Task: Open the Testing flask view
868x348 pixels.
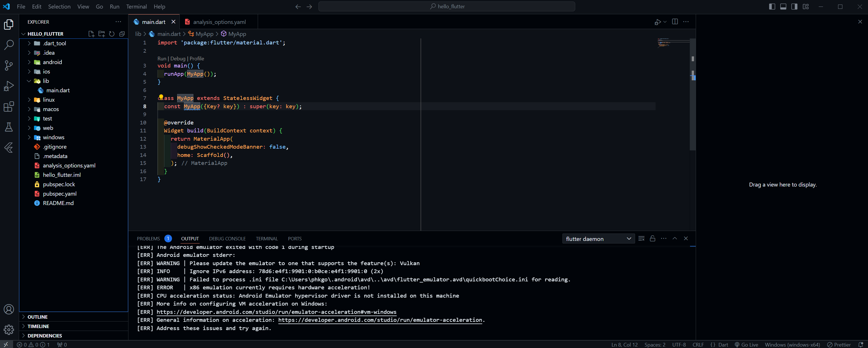Action: [9, 127]
